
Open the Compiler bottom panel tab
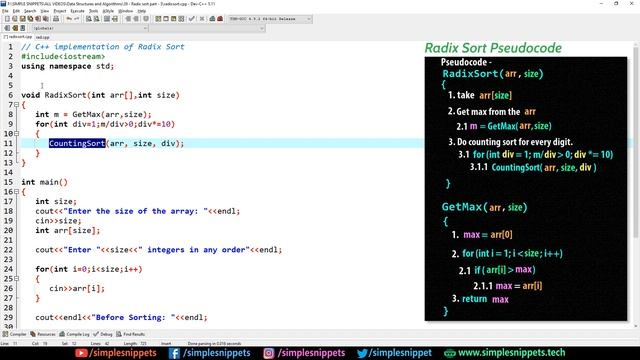[14, 334]
